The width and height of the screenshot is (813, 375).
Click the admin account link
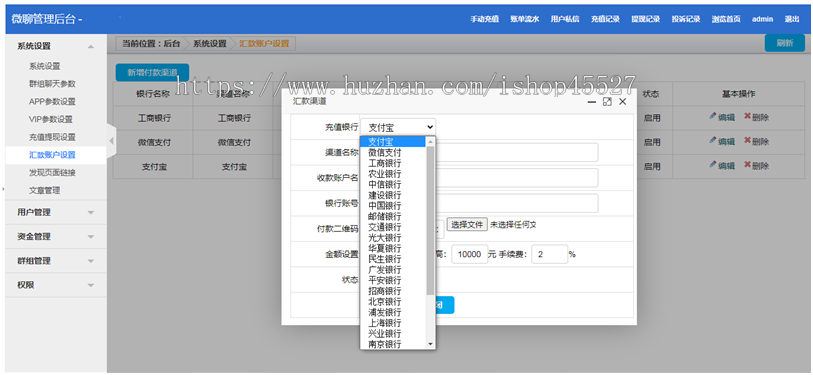point(762,19)
